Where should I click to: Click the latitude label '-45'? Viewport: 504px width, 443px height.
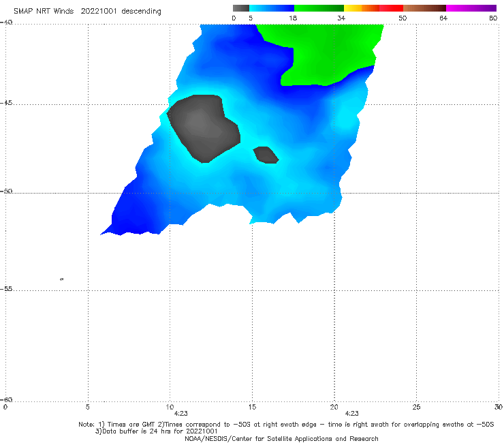tap(6, 103)
